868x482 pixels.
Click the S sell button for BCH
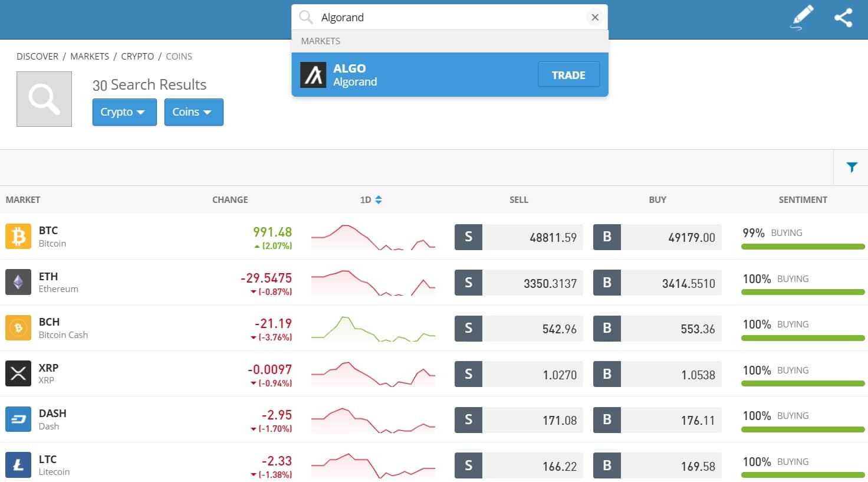click(468, 329)
